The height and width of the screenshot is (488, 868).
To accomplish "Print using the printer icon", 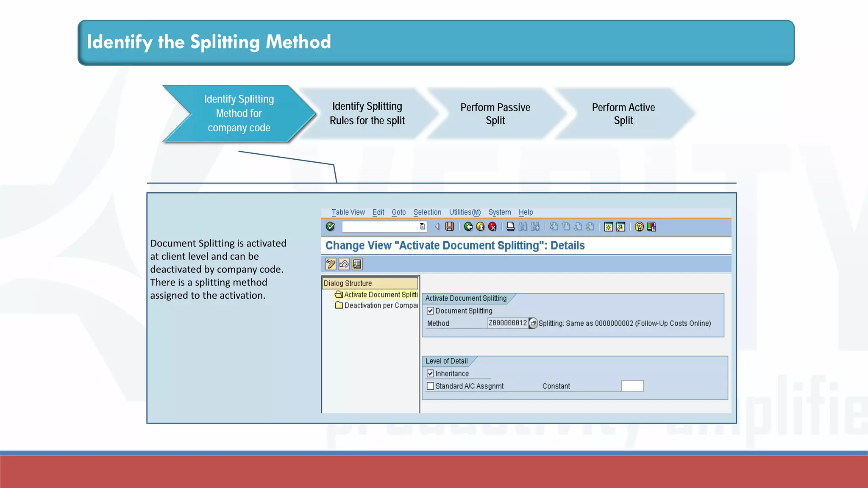I will [511, 227].
